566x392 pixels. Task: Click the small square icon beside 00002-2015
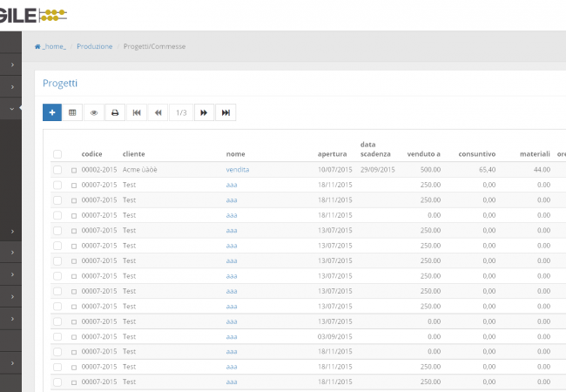(74, 171)
